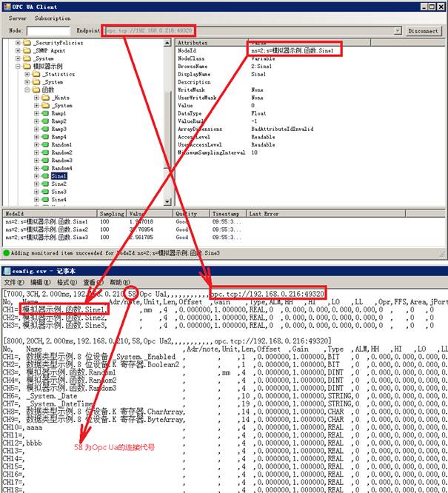Click the 模拟器示例 folder icon in tree
448x493 pixels.
point(28,67)
